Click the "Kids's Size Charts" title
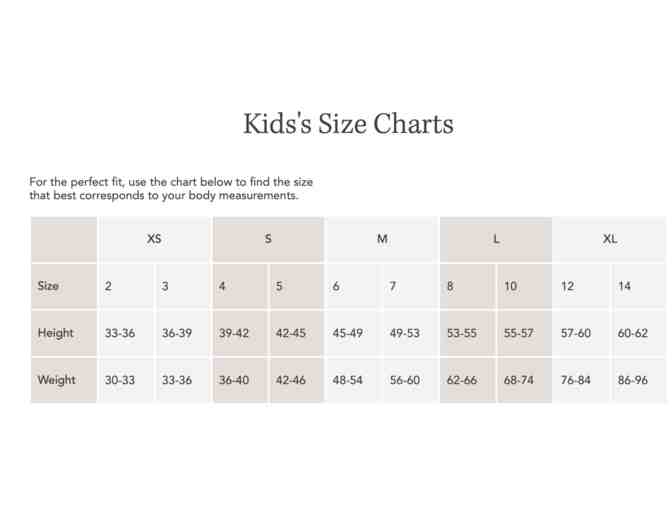The image size is (672, 510). pos(348,124)
